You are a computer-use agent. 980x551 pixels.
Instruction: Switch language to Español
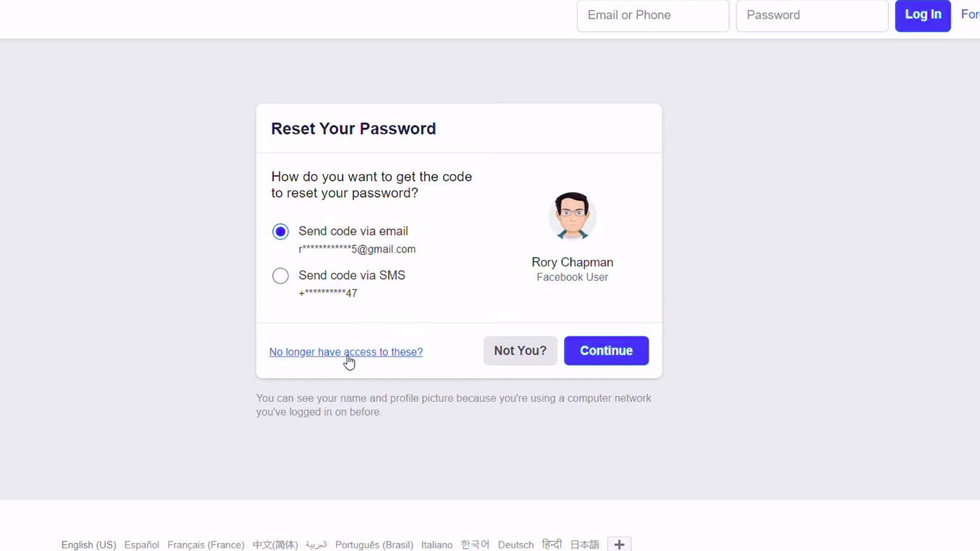pyautogui.click(x=141, y=544)
